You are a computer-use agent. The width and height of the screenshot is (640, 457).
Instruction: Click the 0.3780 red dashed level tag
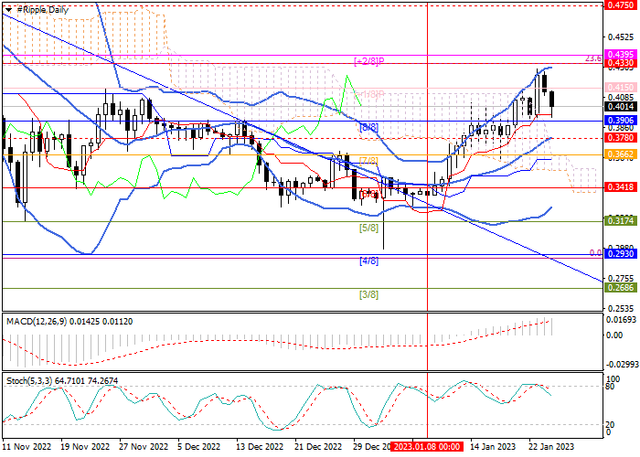click(x=622, y=137)
